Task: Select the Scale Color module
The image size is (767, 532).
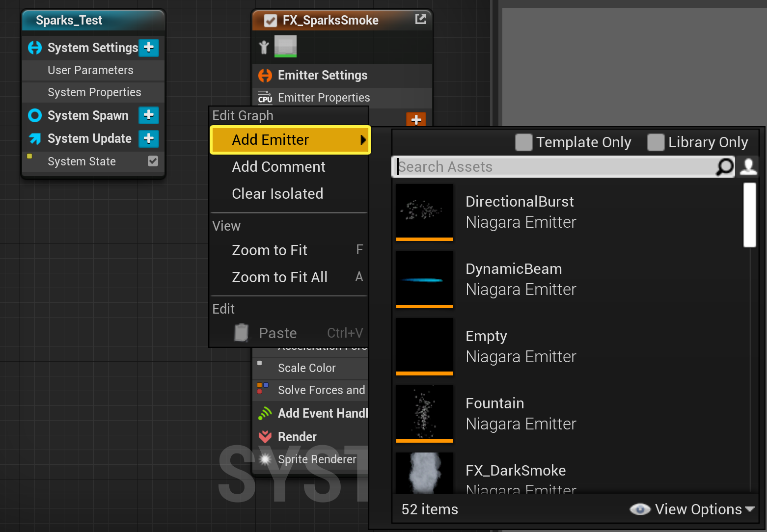Action: pyautogui.click(x=310, y=368)
